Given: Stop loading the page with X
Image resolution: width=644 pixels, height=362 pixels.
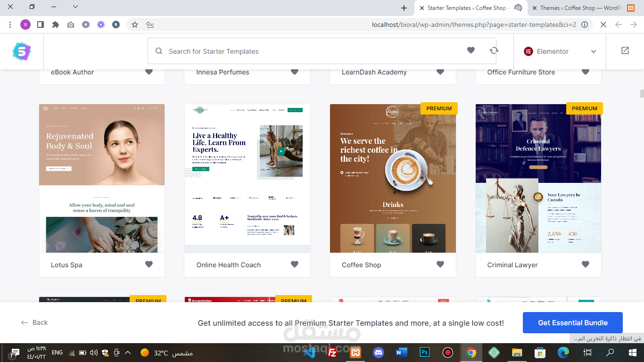Looking at the screenshot, I should [x=603, y=25].
